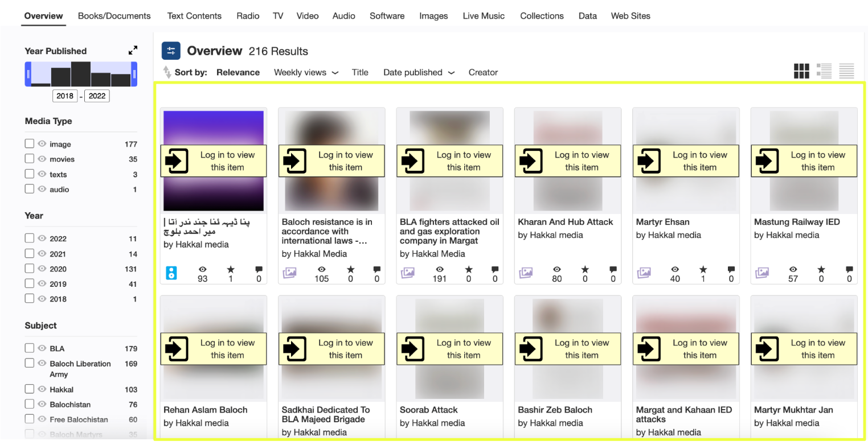Click favorite star on Kharan And Hub Attack
The image size is (868, 445).
[585, 270]
